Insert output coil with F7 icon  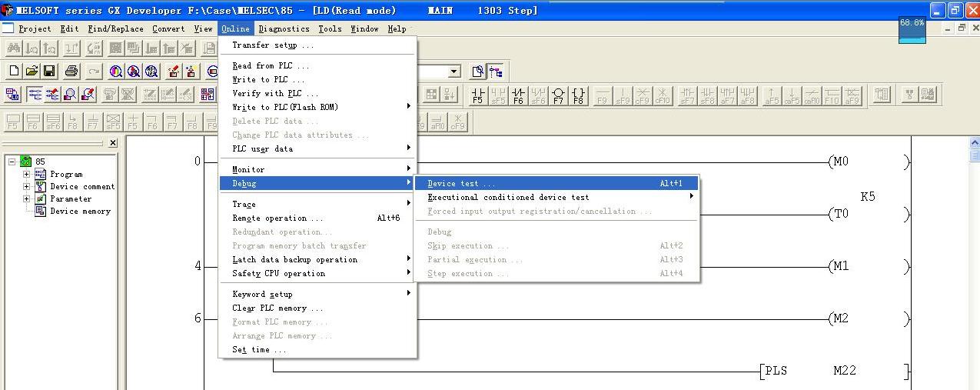pyautogui.click(x=558, y=95)
